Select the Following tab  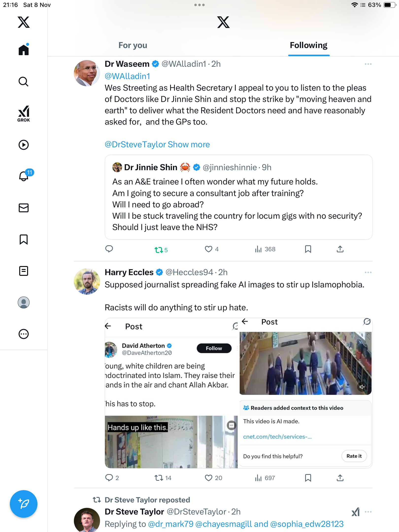tap(308, 45)
